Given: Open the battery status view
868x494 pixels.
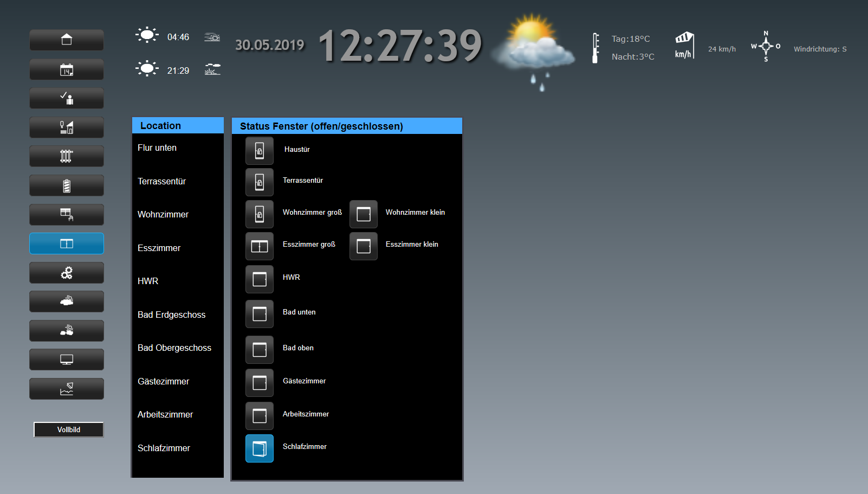Looking at the screenshot, I should pyautogui.click(x=67, y=185).
